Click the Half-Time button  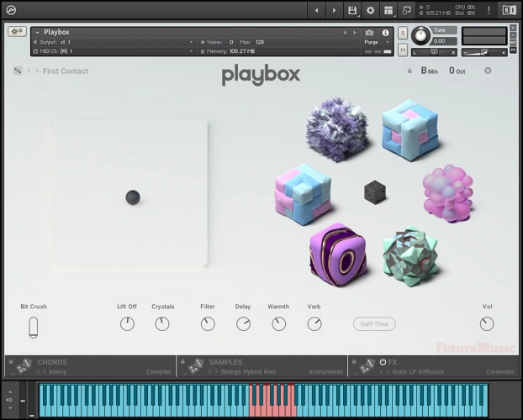374,324
